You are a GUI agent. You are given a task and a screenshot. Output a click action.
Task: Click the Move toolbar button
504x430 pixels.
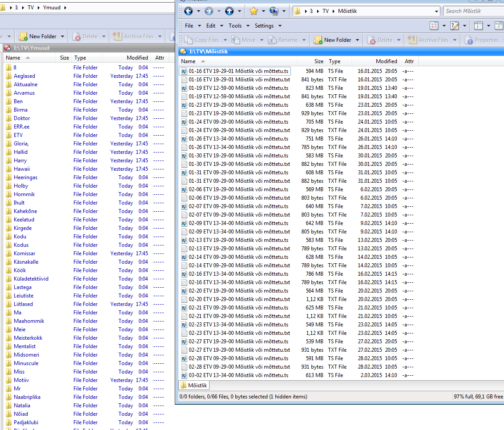coord(244,40)
